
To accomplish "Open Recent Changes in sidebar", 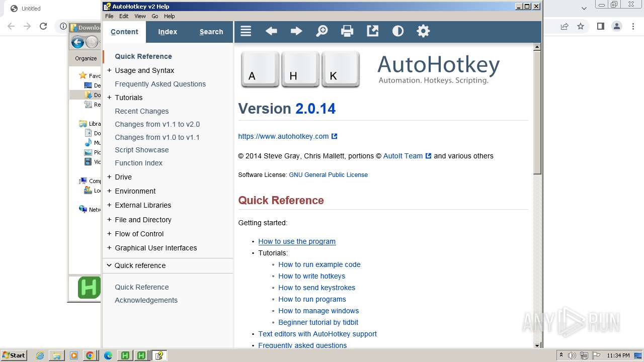I will (142, 111).
